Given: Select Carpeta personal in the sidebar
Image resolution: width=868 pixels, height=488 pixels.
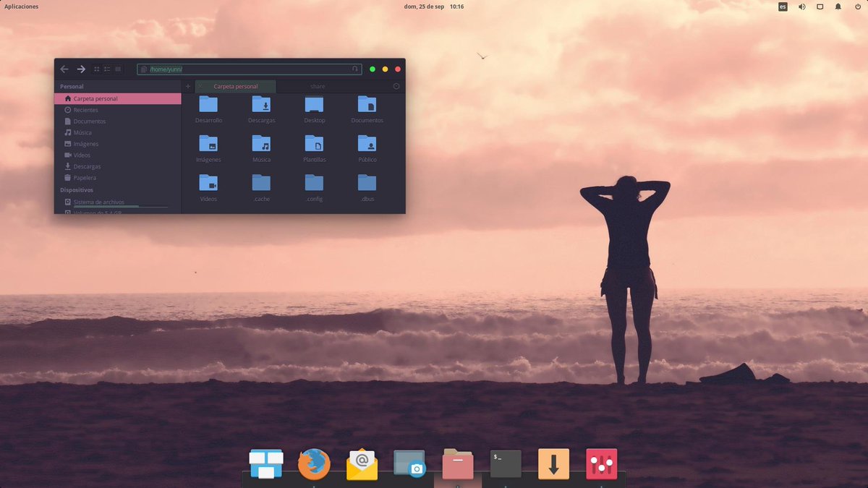Looking at the screenshot, I should point(117,98).
